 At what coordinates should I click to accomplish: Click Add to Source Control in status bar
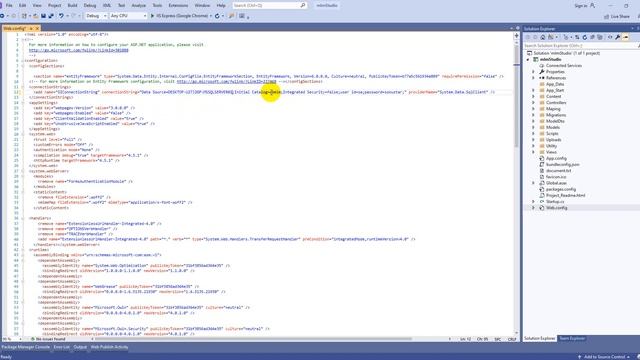coord(604,357)
